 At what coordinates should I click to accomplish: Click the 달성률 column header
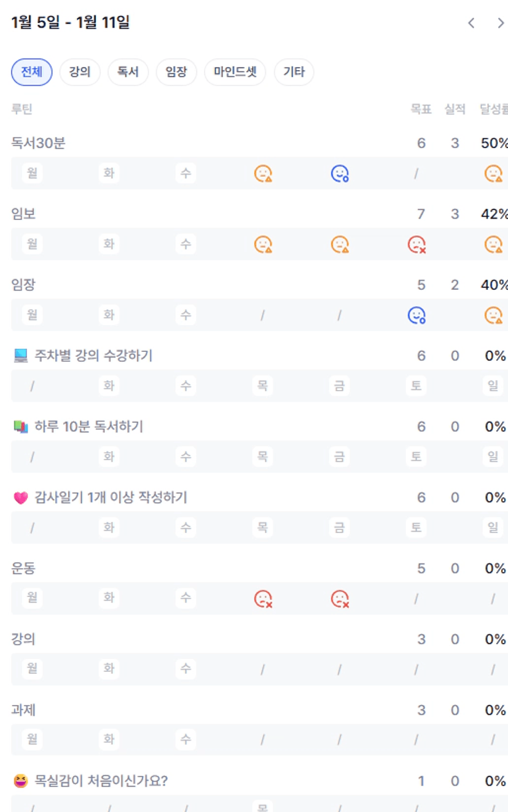tap(493, 109)
